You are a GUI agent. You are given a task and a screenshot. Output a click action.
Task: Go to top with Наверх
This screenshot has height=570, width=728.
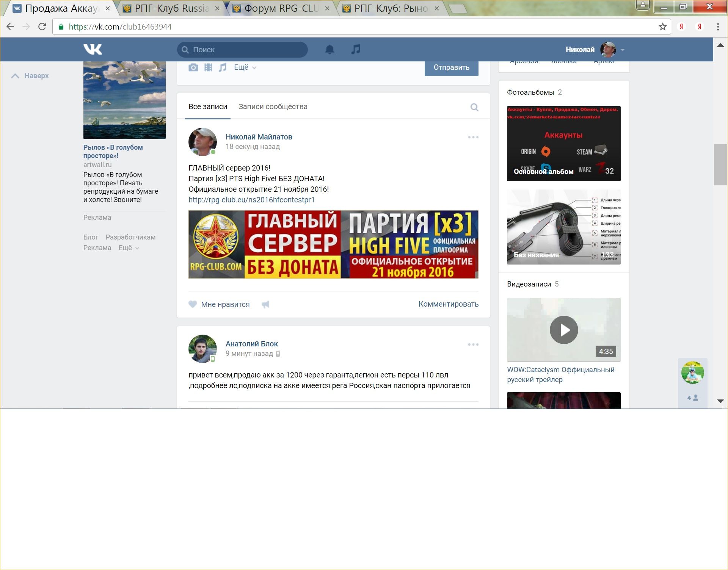tap(30, 76)
